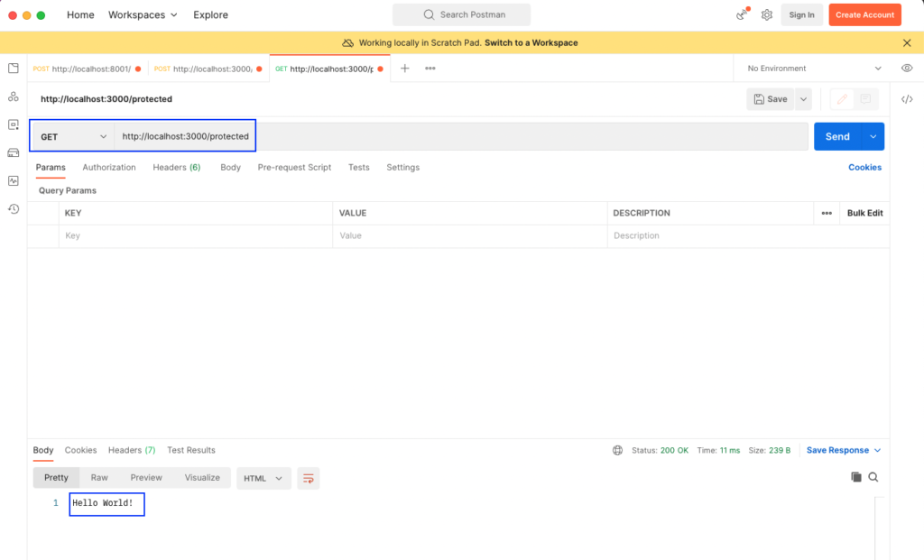Open Collections in the left sidebar
The image size is (924, 560).
[13, 69]
